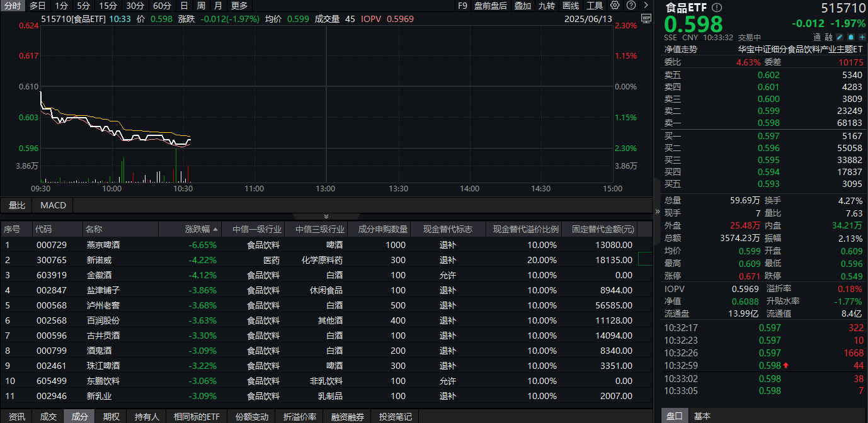
Task: Set a price alert via the bell icon
Action: pyautogui.click(x=852, y=37)
